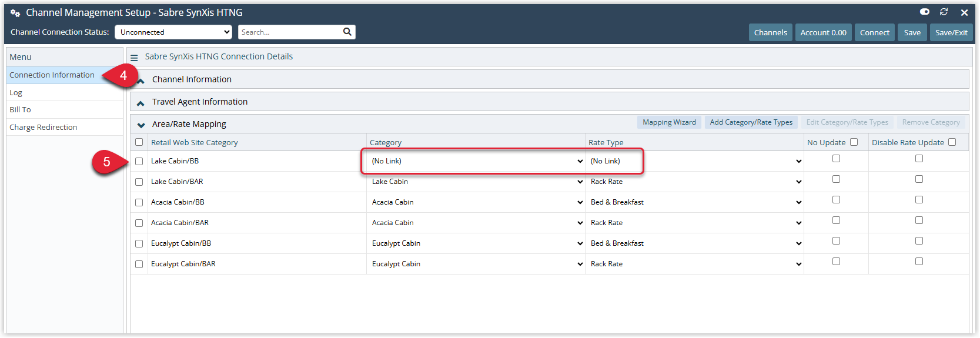Click the gears icon in title bar
Image resolution: width=980 pixels, height=338 pixels.
[x=15, y=13]
